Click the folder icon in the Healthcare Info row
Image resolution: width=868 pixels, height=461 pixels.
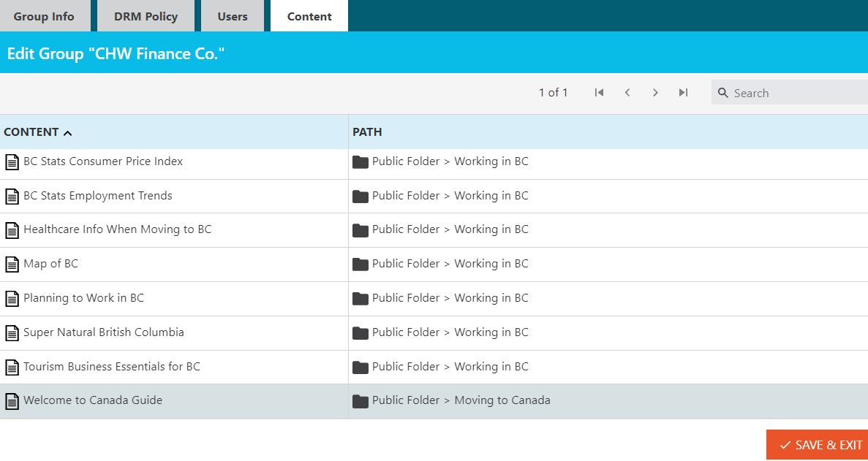tap(361, 230)
